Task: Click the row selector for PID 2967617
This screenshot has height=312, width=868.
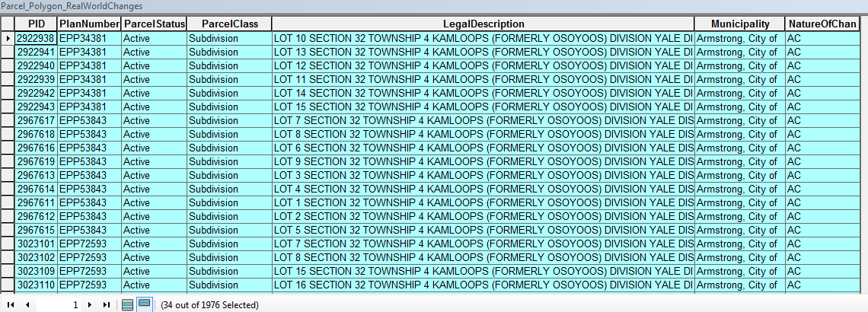Action: pyautogui.click(x=8, y=120)
